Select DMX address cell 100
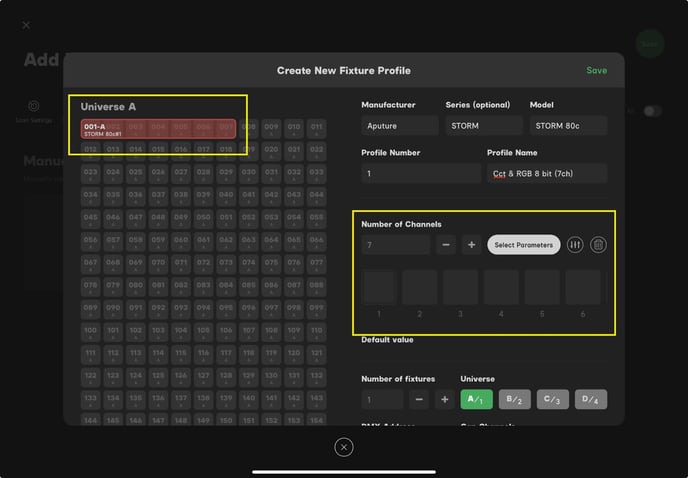The height and width of the screenshot is (478, 688). pyautogui.click(x=90, y=332)
